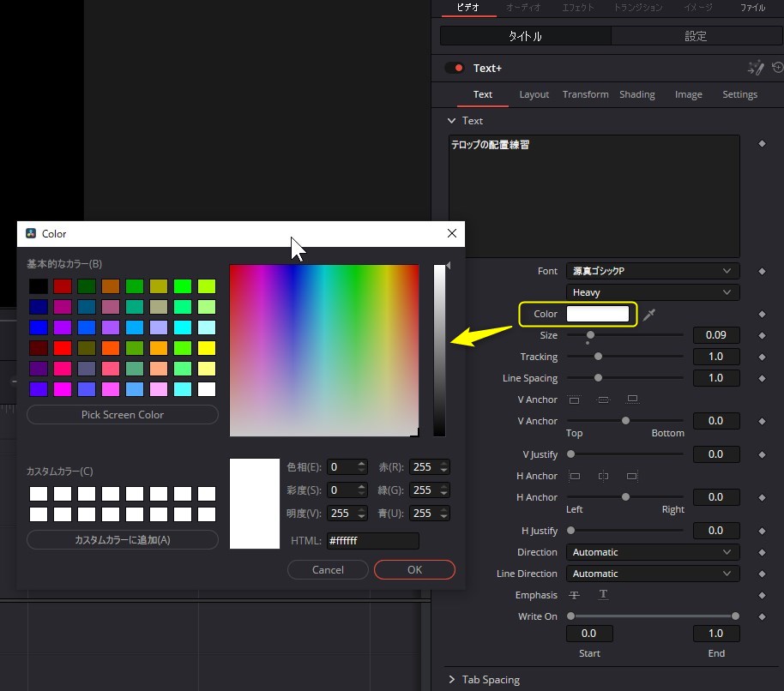This screenshot has width=784, height=691.
Task: Click the HTML hex color field
Action: (x=372, y=541)
